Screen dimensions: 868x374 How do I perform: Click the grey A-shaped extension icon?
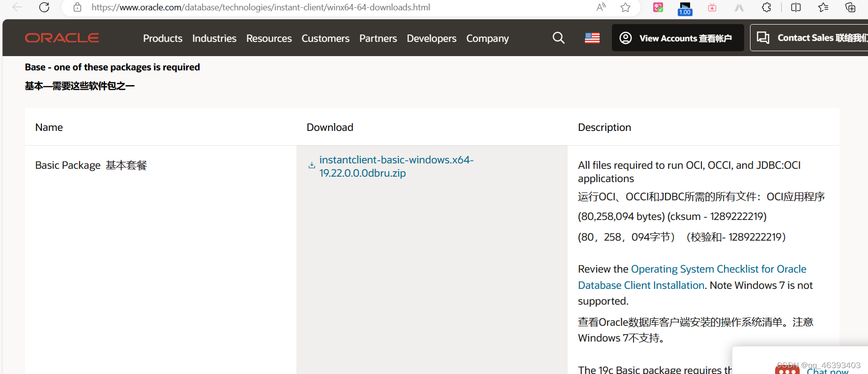[739, 7]
